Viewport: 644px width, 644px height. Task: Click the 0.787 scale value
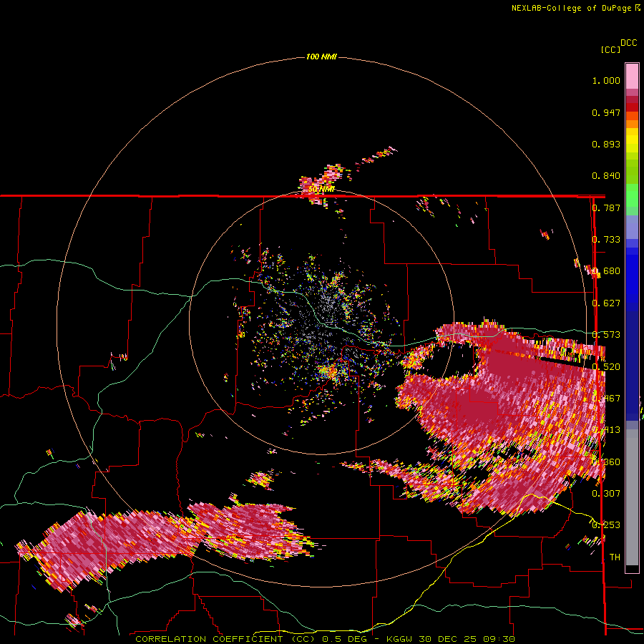606,208
